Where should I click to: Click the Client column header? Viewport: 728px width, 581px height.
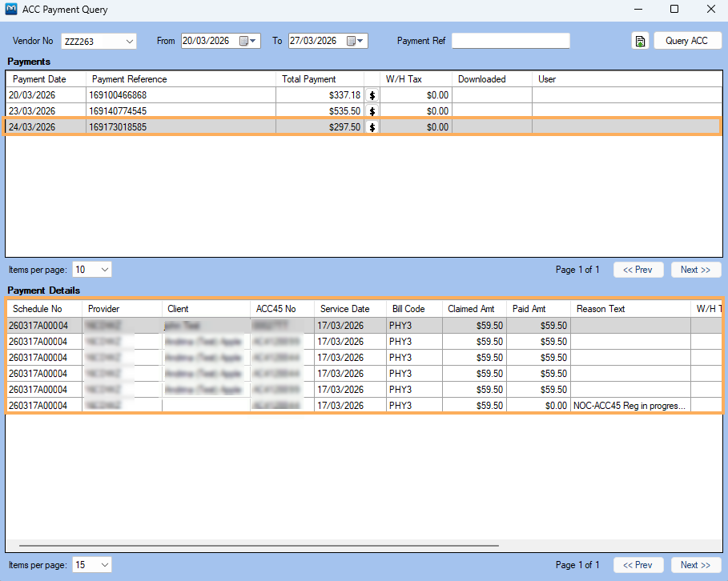206,309
